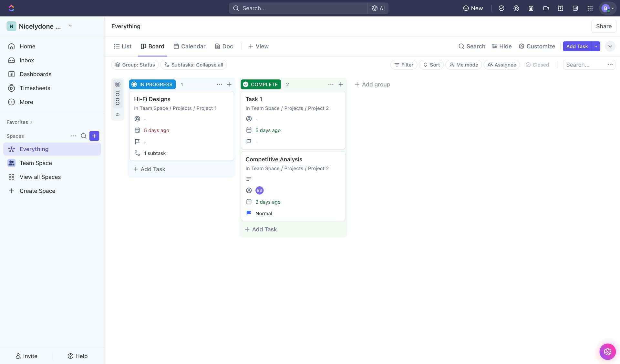This screenshot has height=364, width=620.
Task: Switch to the Calendar view tab
Action: tap(189, 46)
